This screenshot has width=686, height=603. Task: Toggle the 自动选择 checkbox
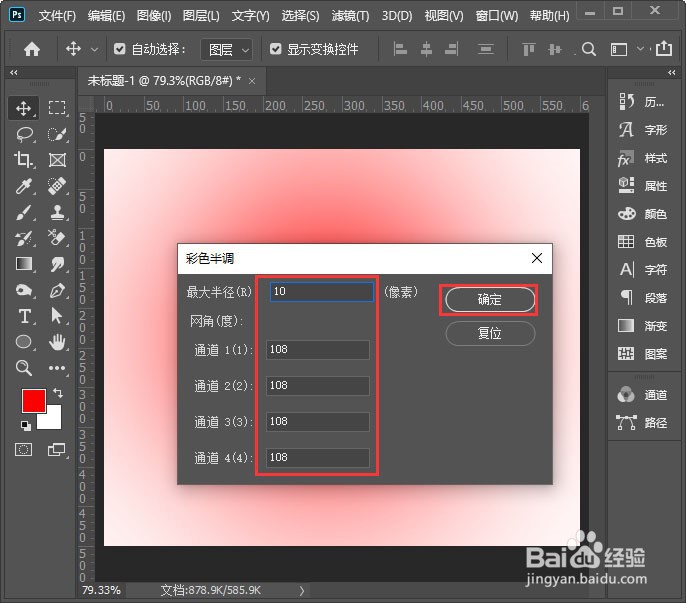point(119,49)
